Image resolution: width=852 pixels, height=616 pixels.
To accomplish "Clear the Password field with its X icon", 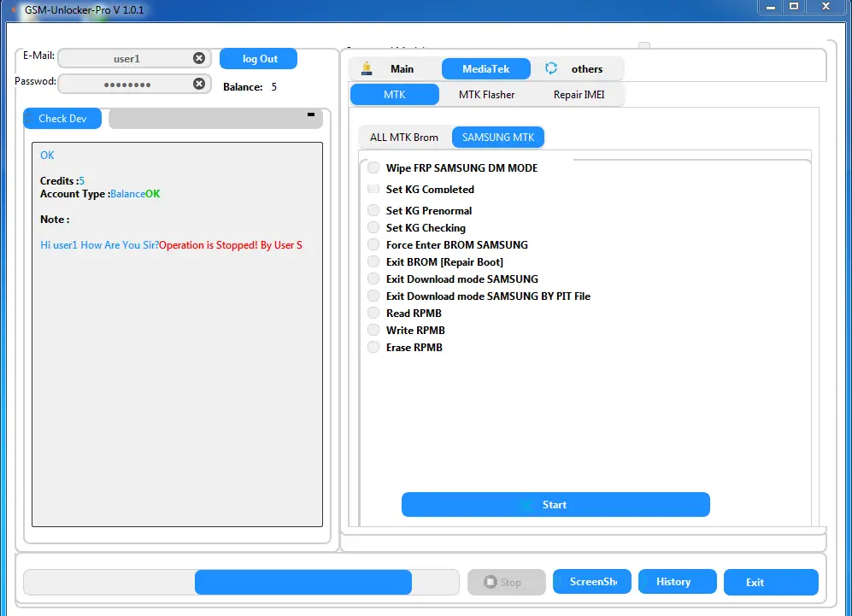I will pos(199,84).
